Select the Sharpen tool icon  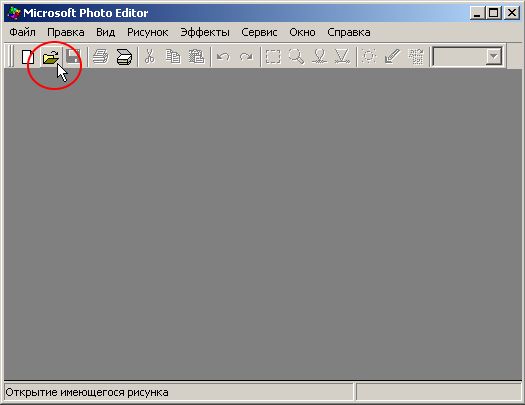pos(342,57)
